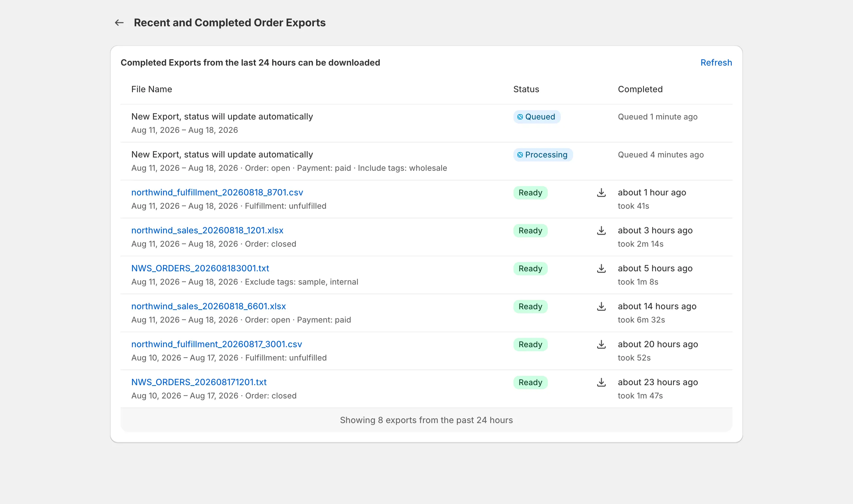Click Ready badge for about 14 hours ago export

tap(530, 306)
